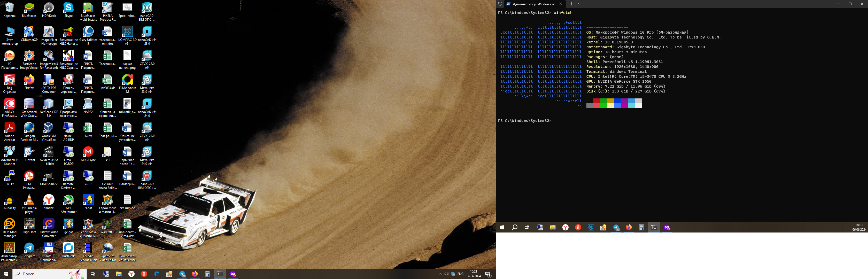The width and height of the screenshot is (868, 279).
Task: Select the ABBYY FineReader desktop icon
Action: tap(10, 108)
